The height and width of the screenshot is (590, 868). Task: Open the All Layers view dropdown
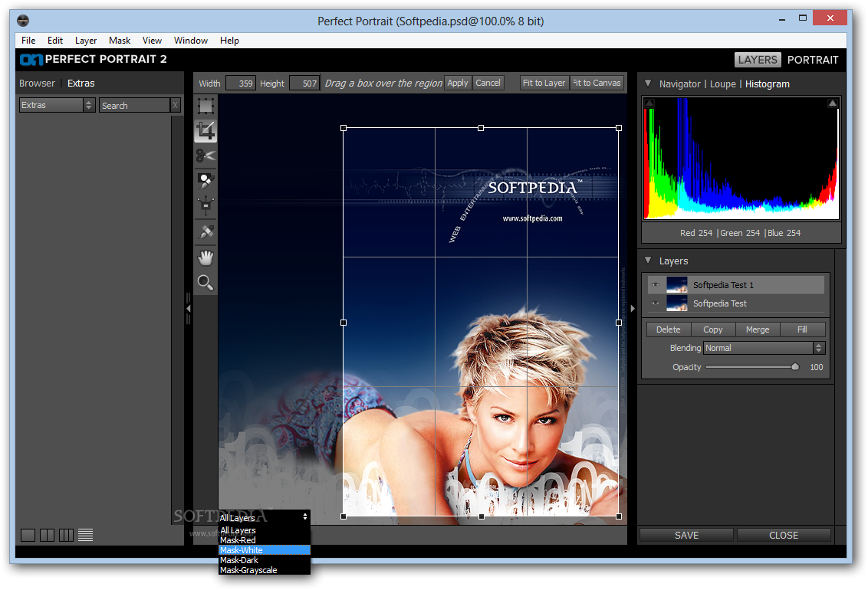tap(264, 517)
